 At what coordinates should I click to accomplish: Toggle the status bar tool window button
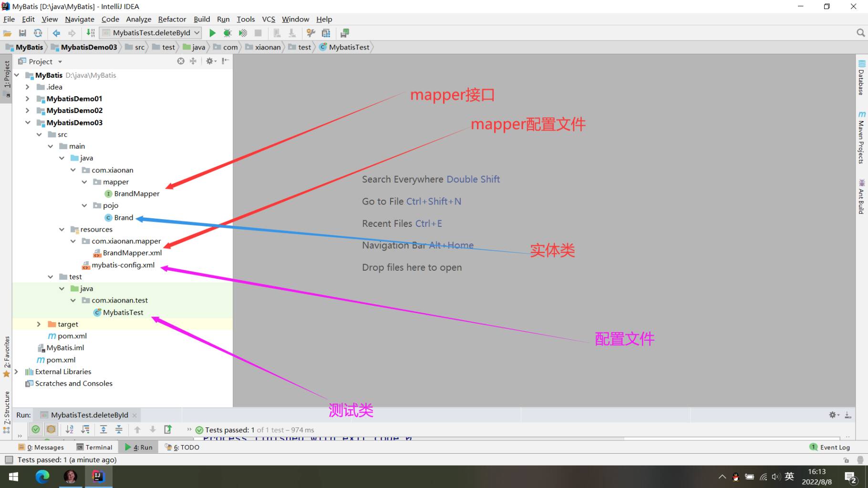coord(9,460)
